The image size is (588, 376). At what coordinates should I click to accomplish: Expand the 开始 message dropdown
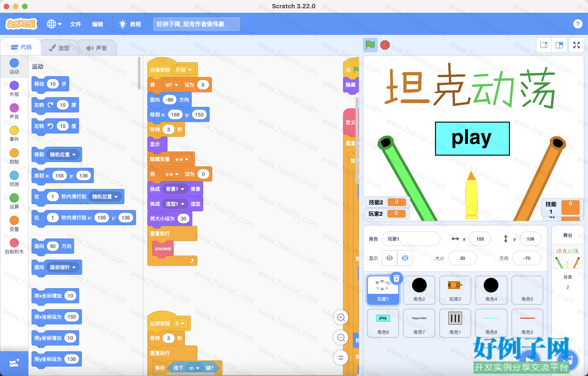[x=184, y=70]
